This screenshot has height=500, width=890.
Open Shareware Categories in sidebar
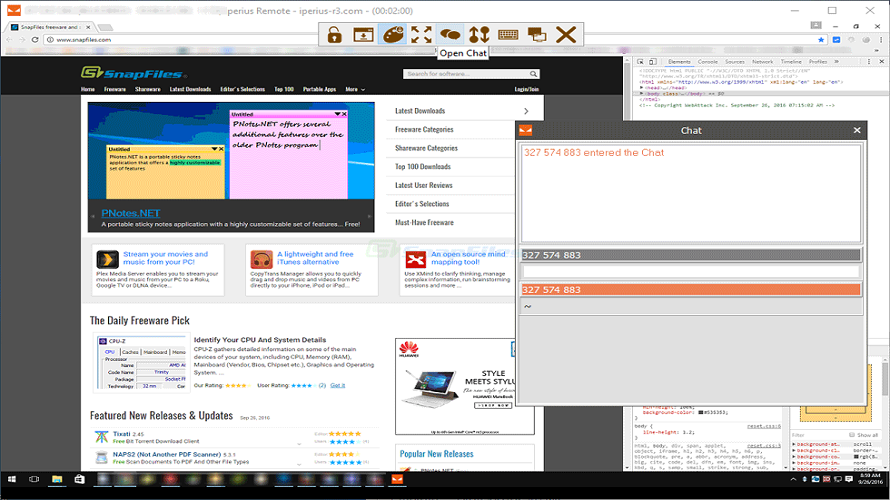(x=426, y=148)
